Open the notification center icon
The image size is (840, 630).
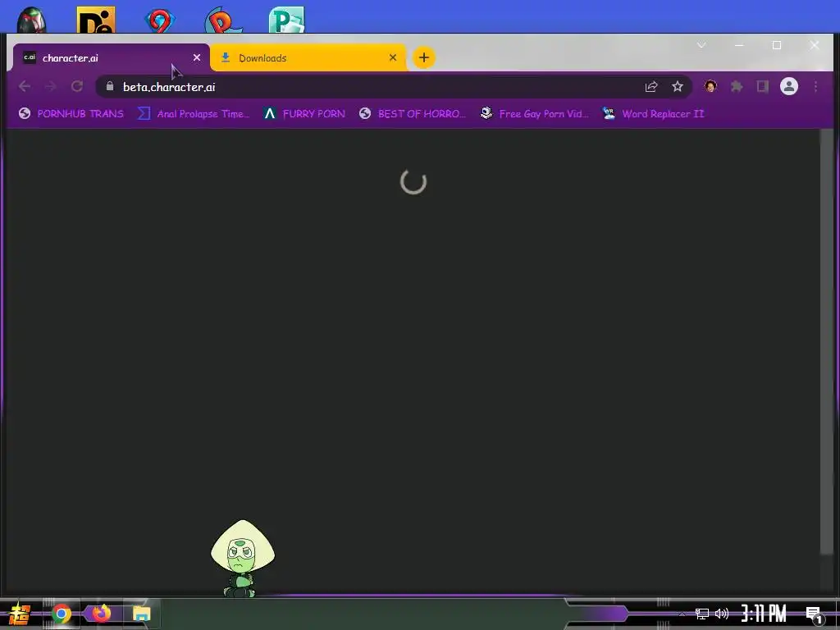[x=814, y=615]
